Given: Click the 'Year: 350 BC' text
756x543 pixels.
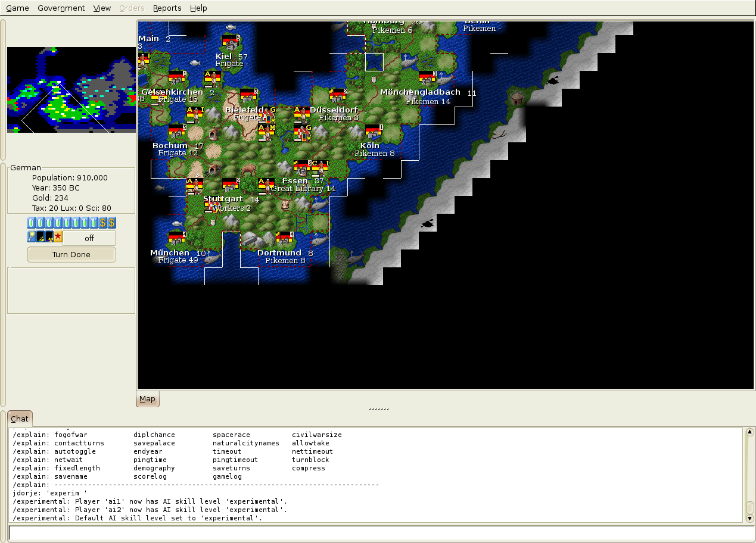Looking at the screenshot, I should point(56,188).
